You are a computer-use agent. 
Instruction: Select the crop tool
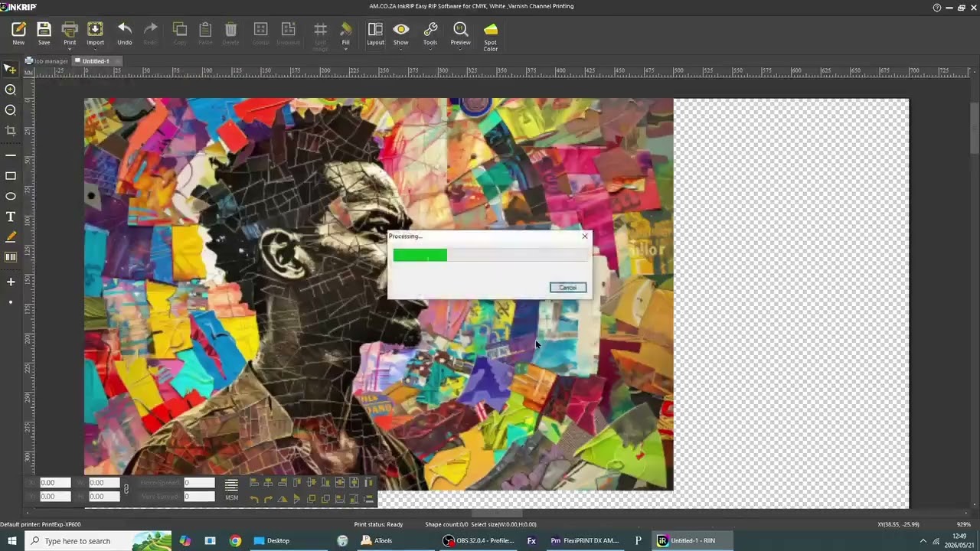[x=11, y=131]
